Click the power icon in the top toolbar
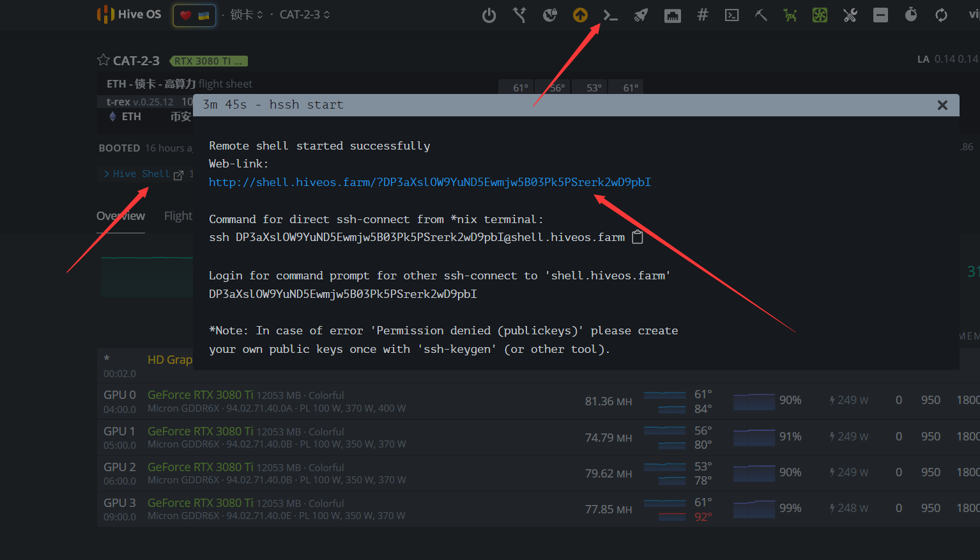The height and width of the screenshot is (560, 980). coord(489,15)
